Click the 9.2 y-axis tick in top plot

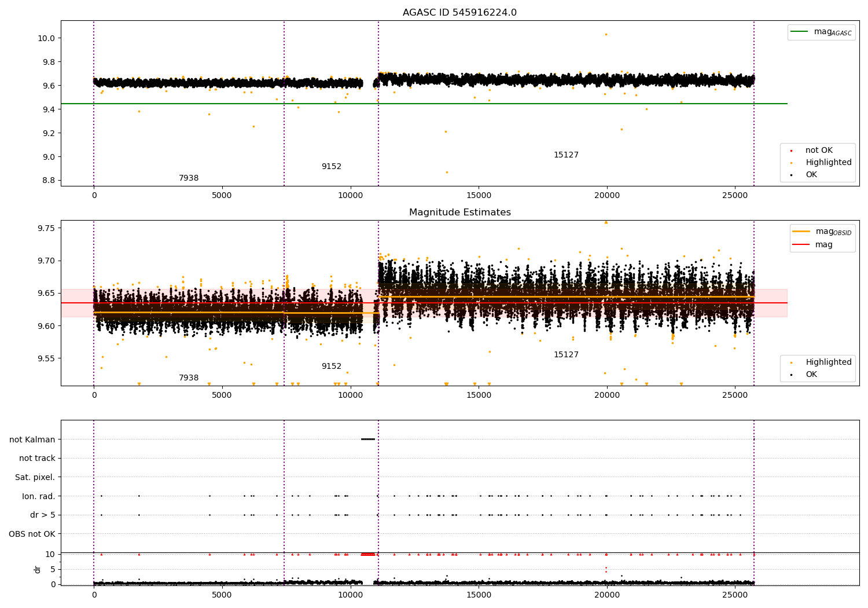pos(49,133)
